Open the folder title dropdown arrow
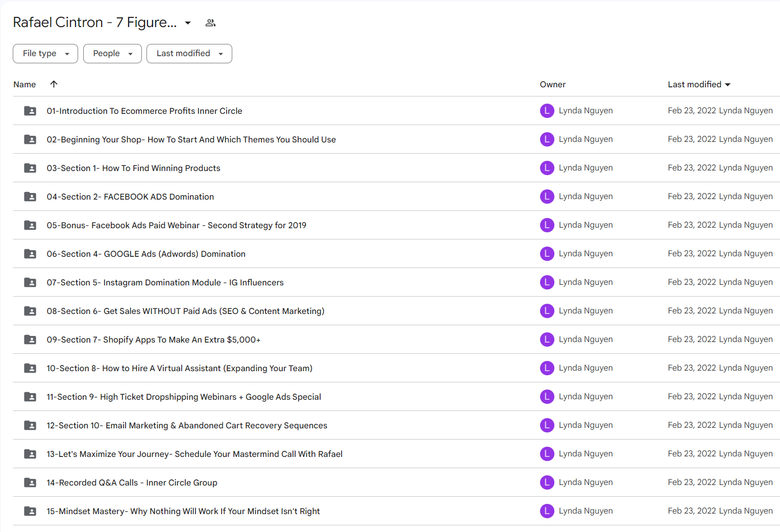Viewport: 780px width, 532px height. (x=188, y=23)
